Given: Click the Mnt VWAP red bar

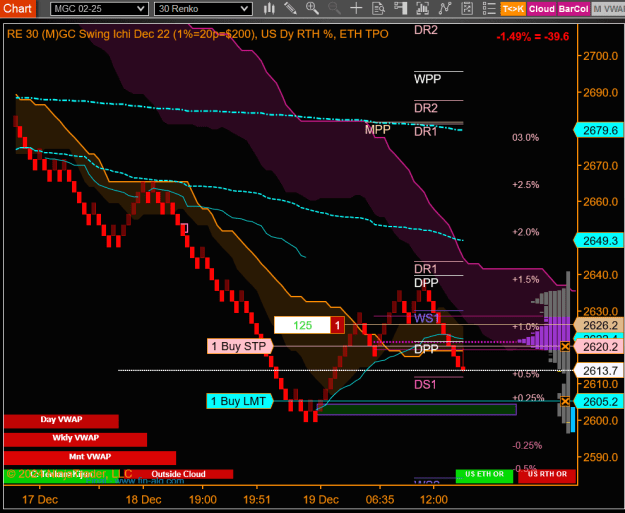Looking at the screenshot, I should (90, 458).
